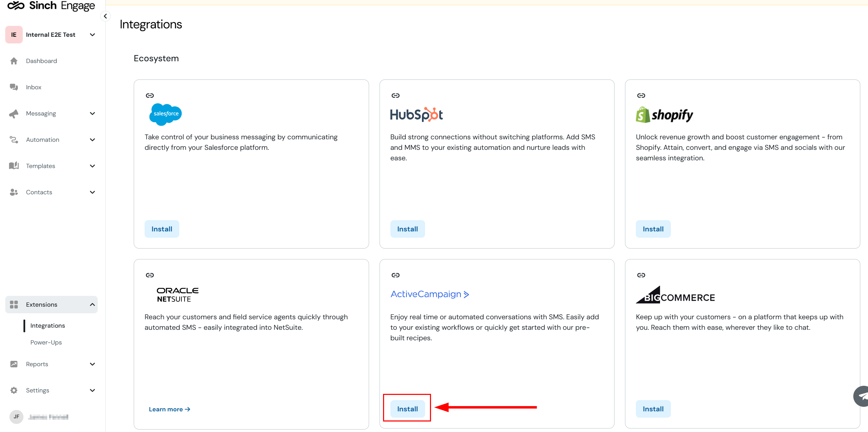Expand the Reports menu chevron
Screen dimensions: 868x432
(92, 364)
